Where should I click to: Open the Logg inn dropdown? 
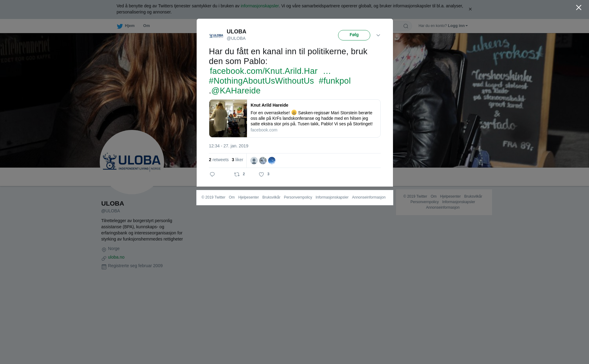pos(457,26)
